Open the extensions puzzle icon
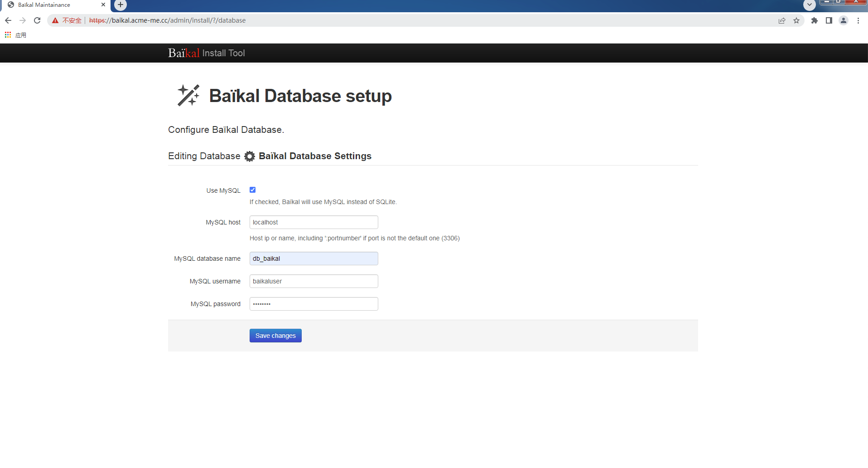The width and height of the screenshot is (868, 468). pos(815,20)
